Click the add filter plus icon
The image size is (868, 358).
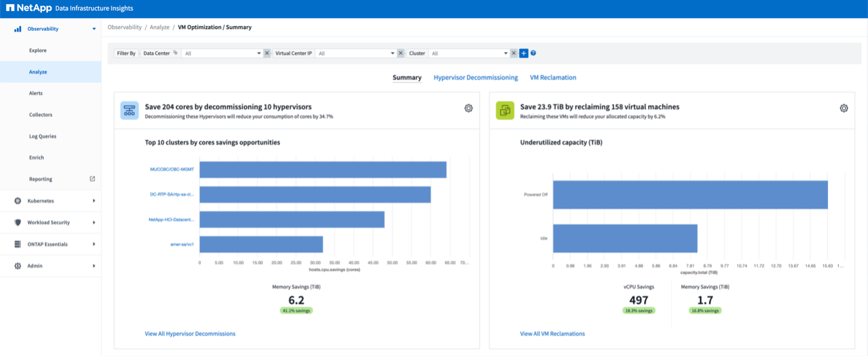click(523, 53)
